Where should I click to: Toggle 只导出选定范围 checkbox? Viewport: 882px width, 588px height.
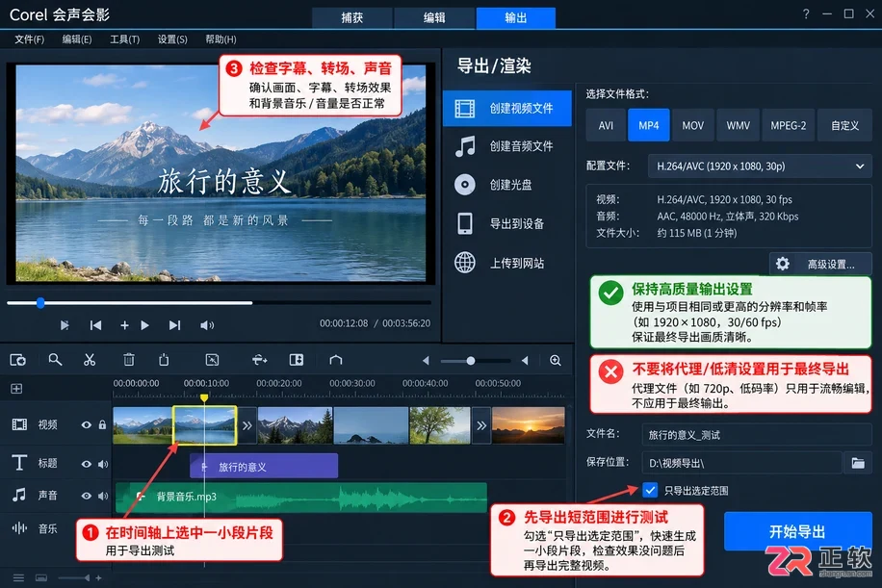pyautogui.click(x=650, y=490)
